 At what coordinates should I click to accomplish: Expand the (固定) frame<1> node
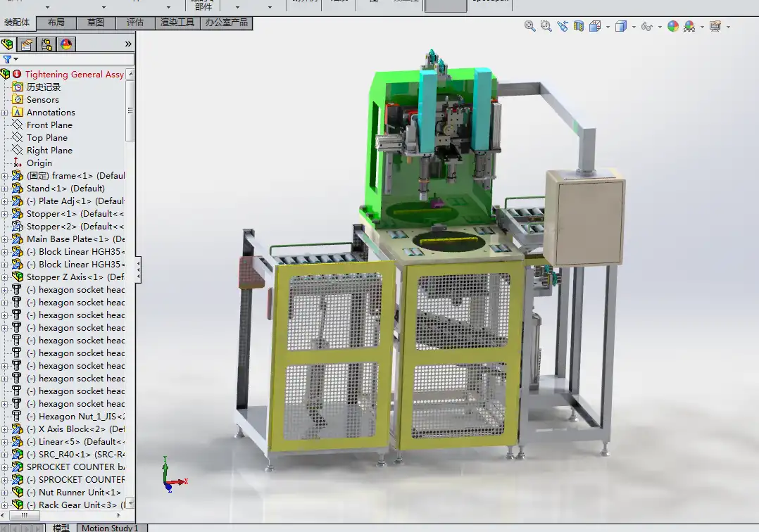click(4, 176)
